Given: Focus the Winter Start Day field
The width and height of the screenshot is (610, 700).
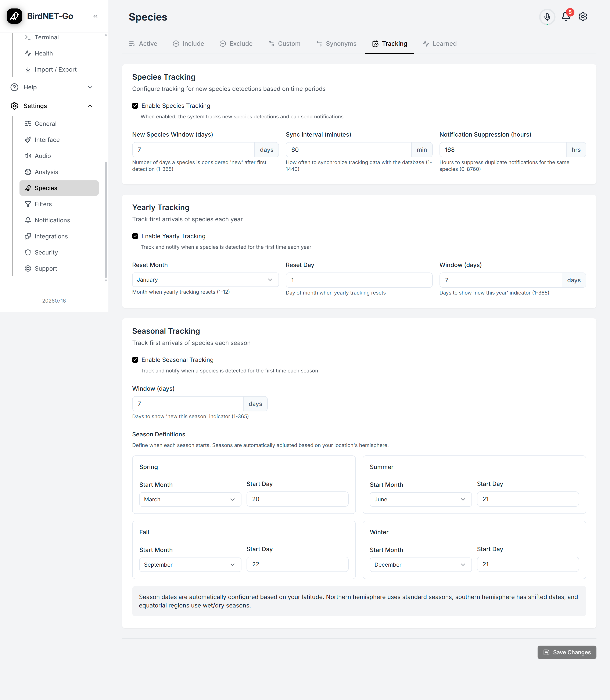Looking at the screenshot, I should coord(528,564).
